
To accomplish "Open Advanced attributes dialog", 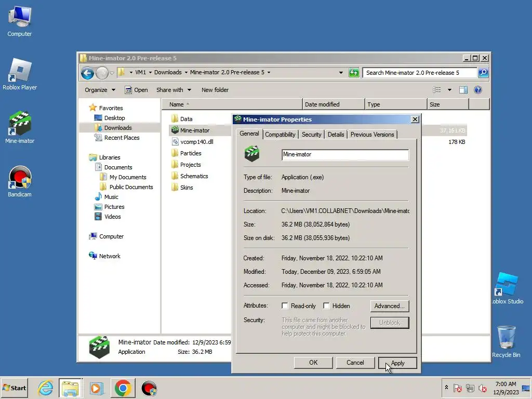I will pos(390,306).
